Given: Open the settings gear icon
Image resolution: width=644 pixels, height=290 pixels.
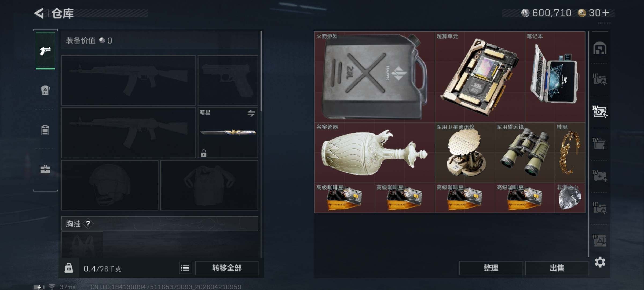Looking at the screenshot, I should click(x=600, y=262).
